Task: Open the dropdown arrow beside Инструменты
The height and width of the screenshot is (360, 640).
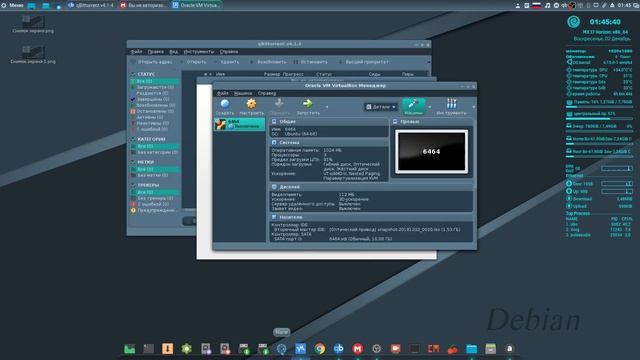Action: coord(473,107)
